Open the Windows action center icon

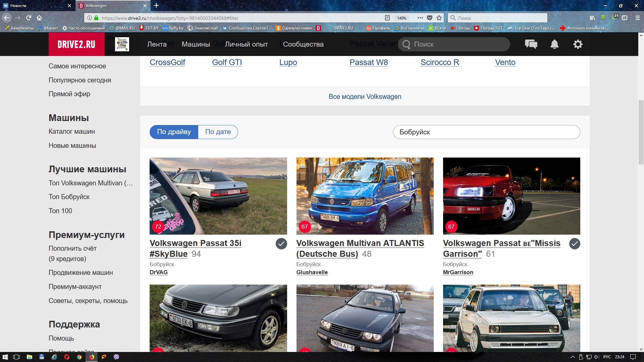(x=633, y=357)
